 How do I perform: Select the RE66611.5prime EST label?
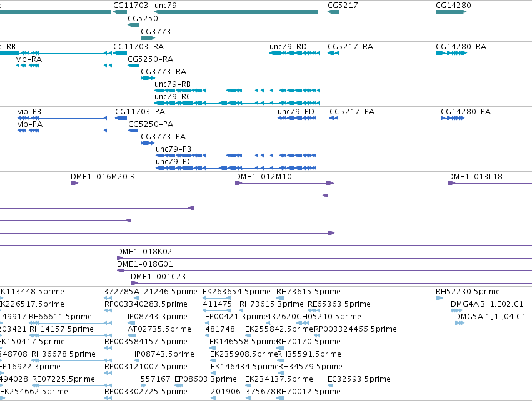[60, 317]
